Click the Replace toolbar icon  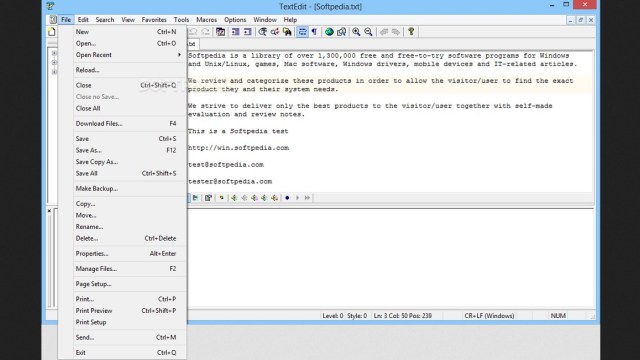(x=275, y=32)
